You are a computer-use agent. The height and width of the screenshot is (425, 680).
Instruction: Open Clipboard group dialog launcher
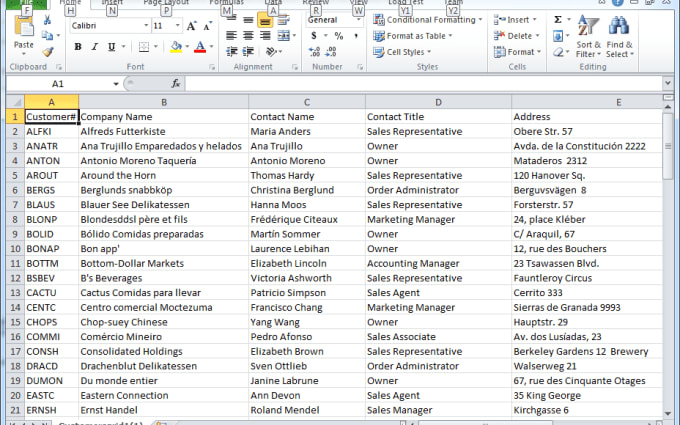click(59, 67)
